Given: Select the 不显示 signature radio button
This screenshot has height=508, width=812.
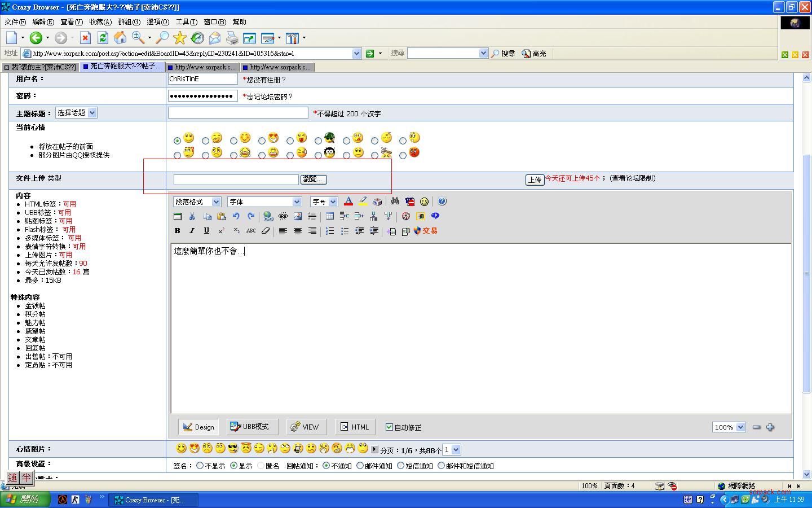Looking at the screenshot, I should [x=200, y=466].
